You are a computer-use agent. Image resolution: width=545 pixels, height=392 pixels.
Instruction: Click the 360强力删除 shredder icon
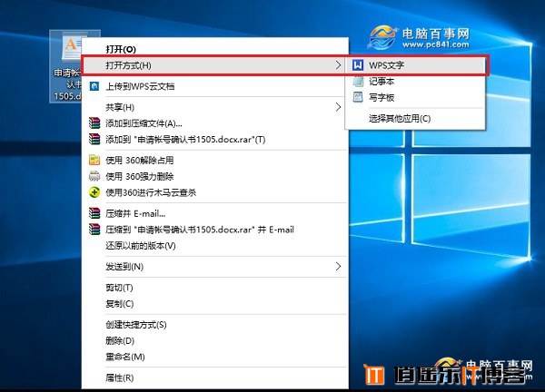[x=94, y=176]
